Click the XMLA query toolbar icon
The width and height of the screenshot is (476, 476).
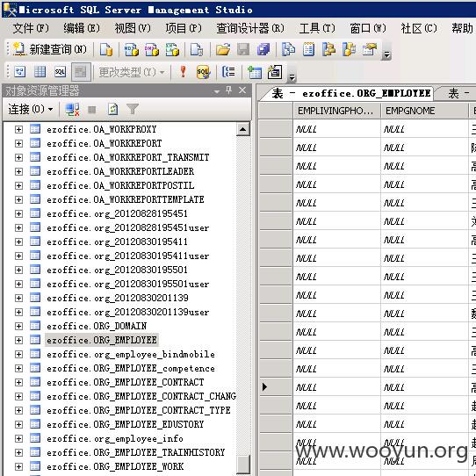pos(172,49)
